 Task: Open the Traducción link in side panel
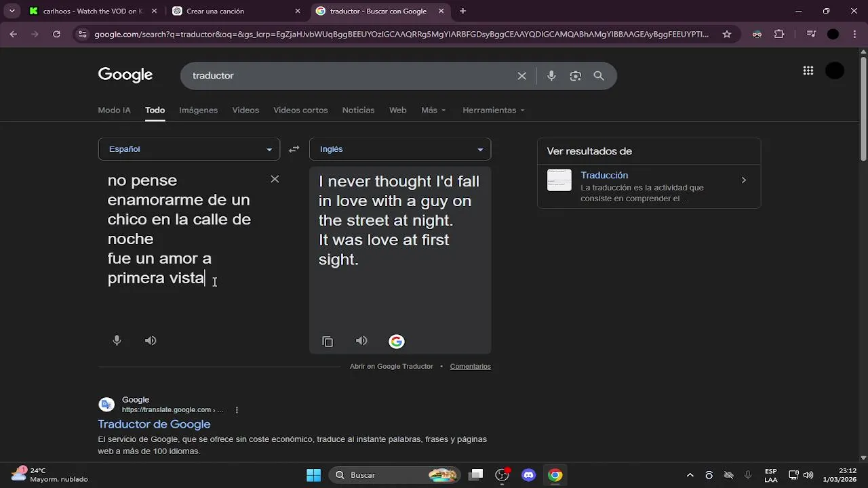(604, 175)
